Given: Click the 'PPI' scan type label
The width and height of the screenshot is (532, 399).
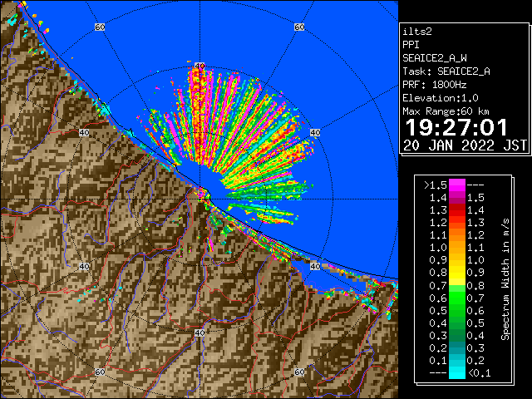Looking at the screenshot, I should coord(411,45).
